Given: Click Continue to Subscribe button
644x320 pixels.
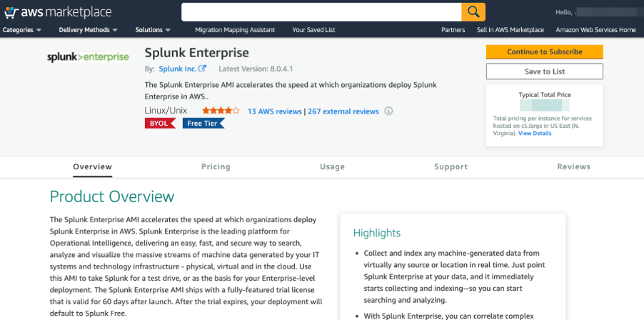Looking at the screenshot, I should point(545,51).
